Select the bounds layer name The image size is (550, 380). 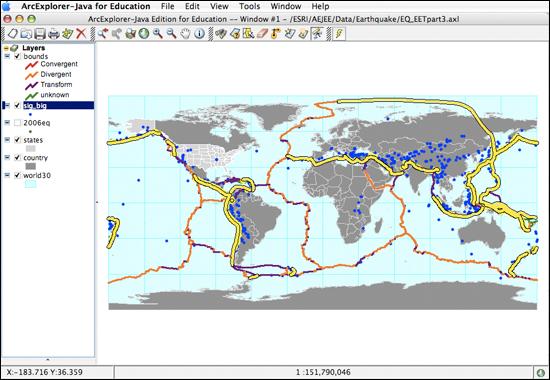pos(36,56)
